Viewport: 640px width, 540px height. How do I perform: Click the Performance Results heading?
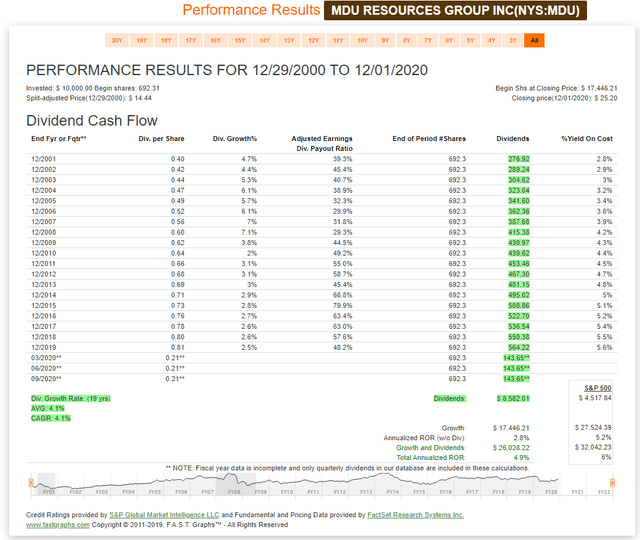tap(251, 10)
